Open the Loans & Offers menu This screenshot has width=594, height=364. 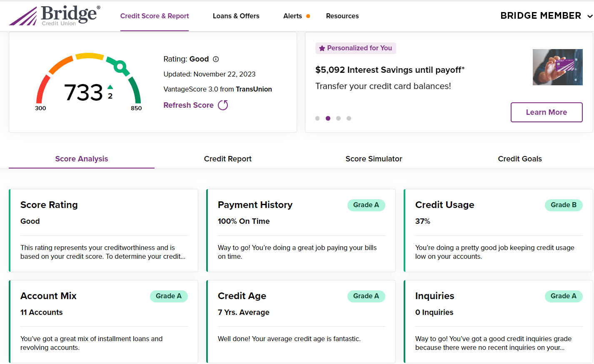click(x=236, y=16)
